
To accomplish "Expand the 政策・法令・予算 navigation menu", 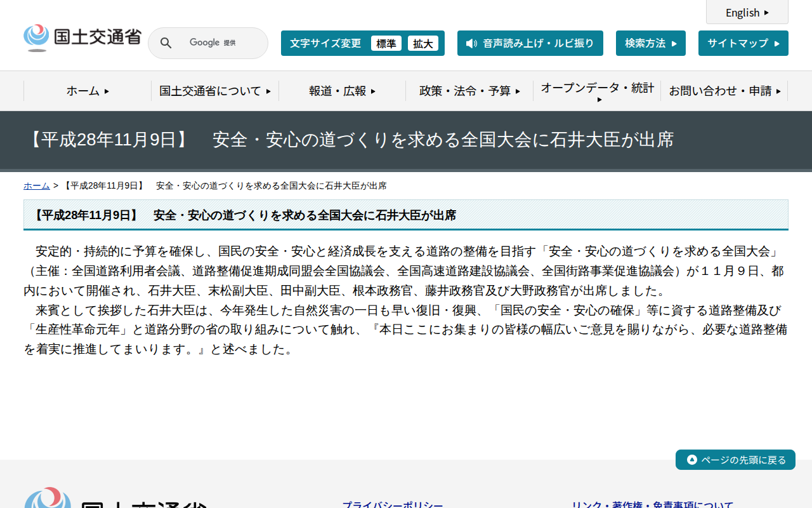I will (468, 91).
